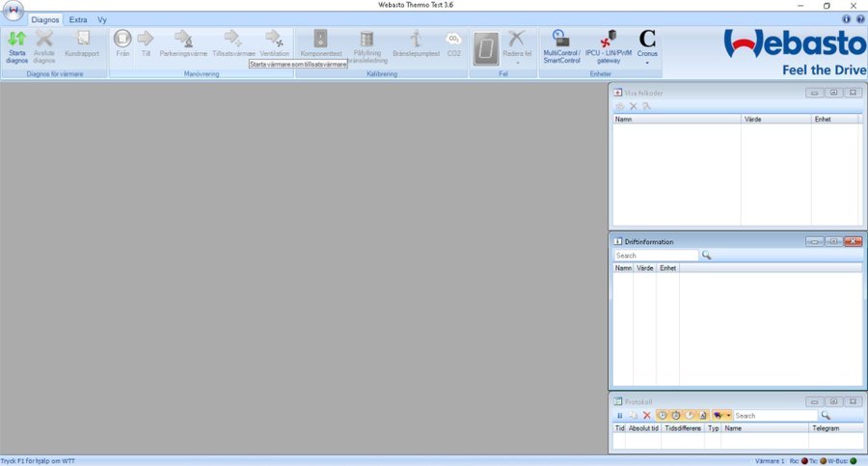
Task: Open the Radera fel dropdown arrow
Action: [517, 63]
